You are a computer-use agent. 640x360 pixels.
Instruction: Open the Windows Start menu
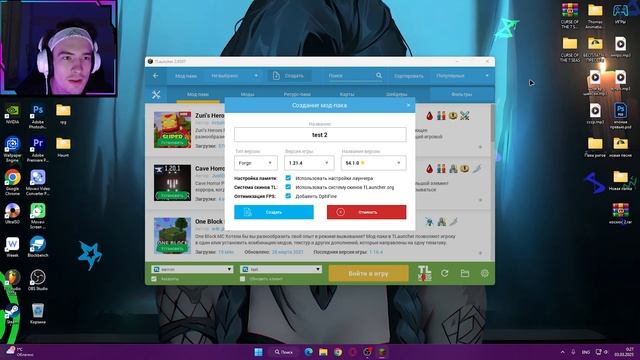(258, 352)
